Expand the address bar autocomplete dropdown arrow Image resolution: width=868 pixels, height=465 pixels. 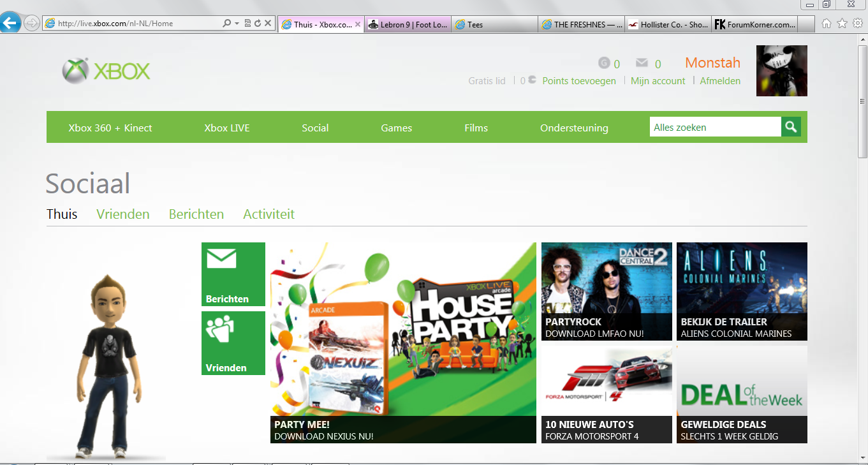point(237,24)
